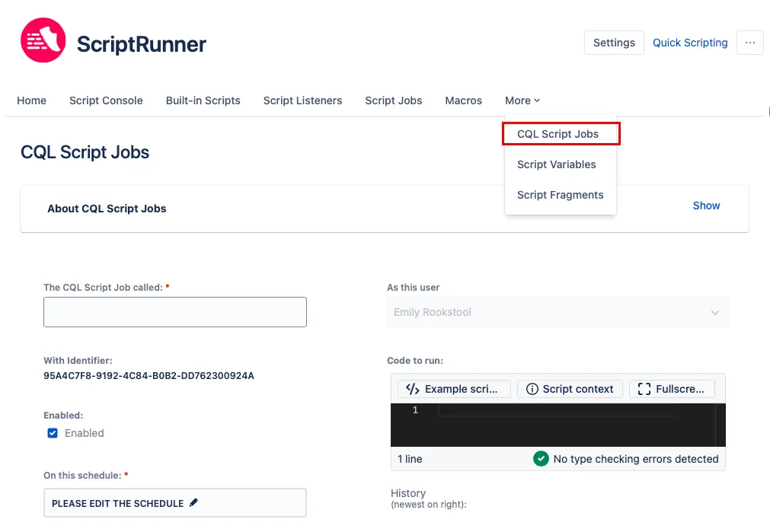The image size is (770, 532).
Task: Show the About CQL Script Jobs section
Action: tap(706, 205)
